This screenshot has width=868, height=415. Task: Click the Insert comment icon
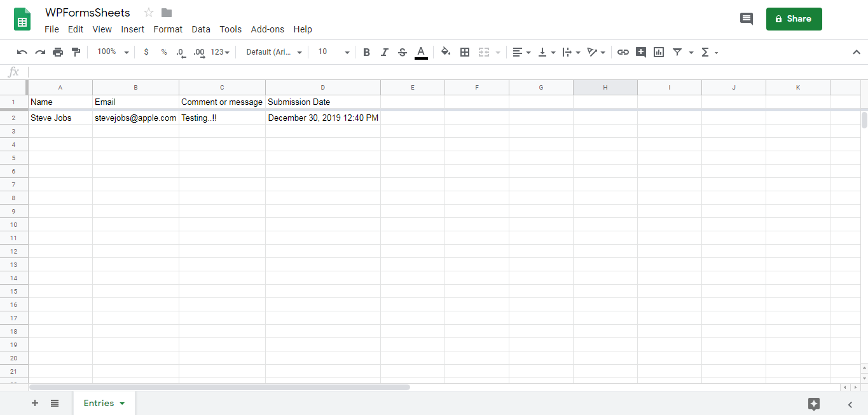pyautogui.click(x=641, y=52)
